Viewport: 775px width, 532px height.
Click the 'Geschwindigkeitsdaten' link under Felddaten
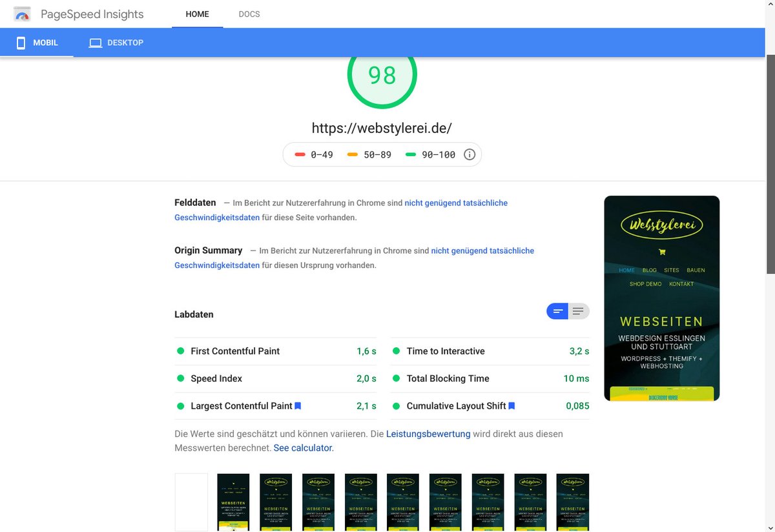coord(217,218)
